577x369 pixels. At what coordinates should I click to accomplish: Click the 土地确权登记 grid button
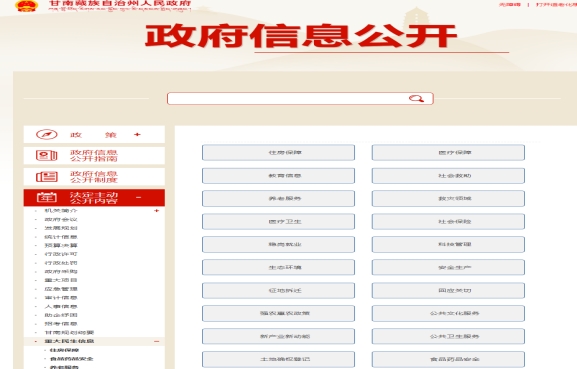(x=278, y=359)
